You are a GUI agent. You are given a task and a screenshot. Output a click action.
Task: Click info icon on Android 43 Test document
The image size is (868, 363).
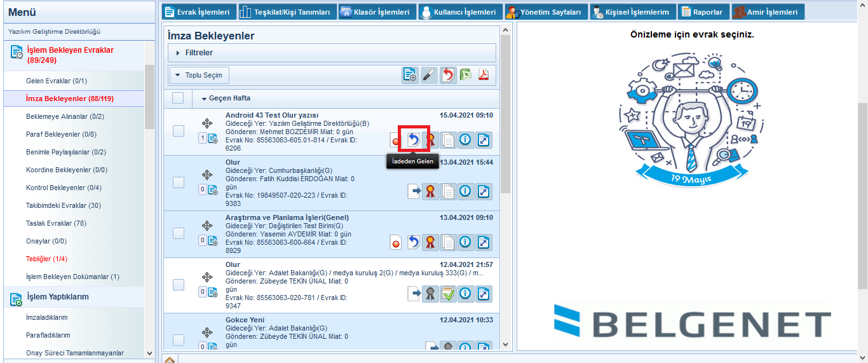pos(466,139)
